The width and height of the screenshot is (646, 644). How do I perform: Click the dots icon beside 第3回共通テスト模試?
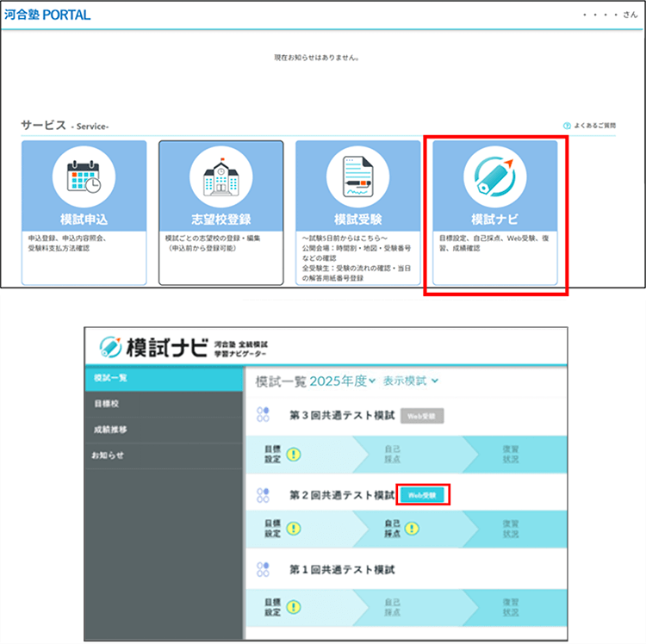[263, 414]
